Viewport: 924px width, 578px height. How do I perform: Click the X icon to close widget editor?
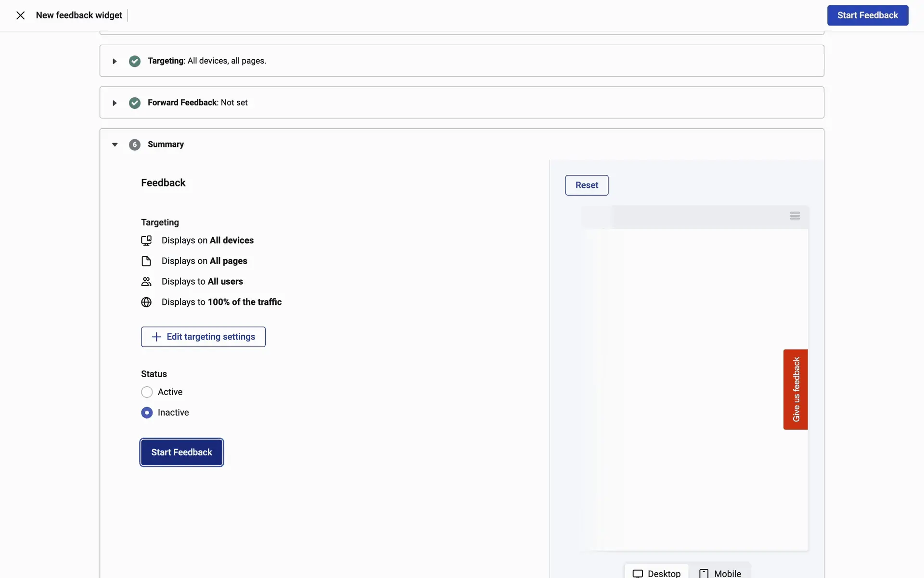(20, 15)
